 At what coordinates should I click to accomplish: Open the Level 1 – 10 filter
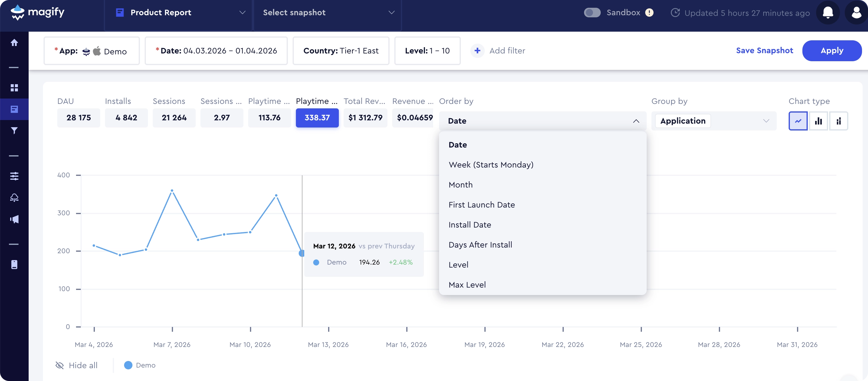pyautogui.click(x=427, y=50)
